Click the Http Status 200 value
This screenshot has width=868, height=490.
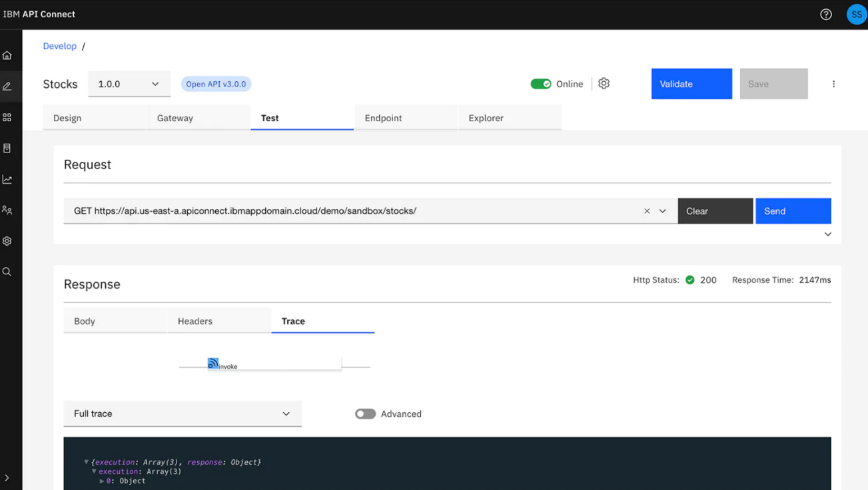708,280
